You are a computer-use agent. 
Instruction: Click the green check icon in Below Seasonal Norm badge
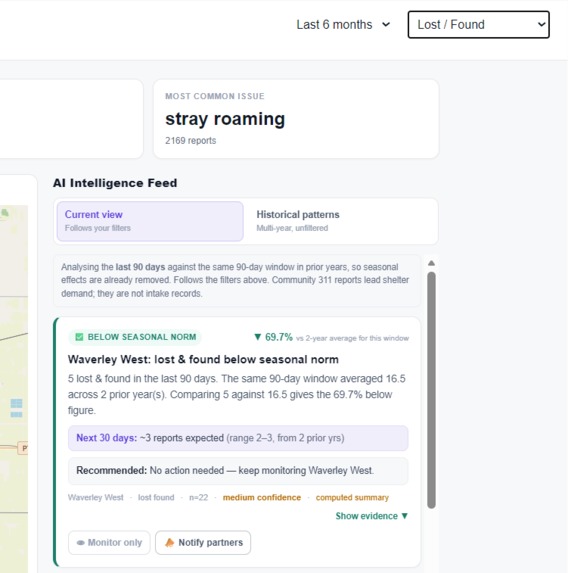[79, 337]
